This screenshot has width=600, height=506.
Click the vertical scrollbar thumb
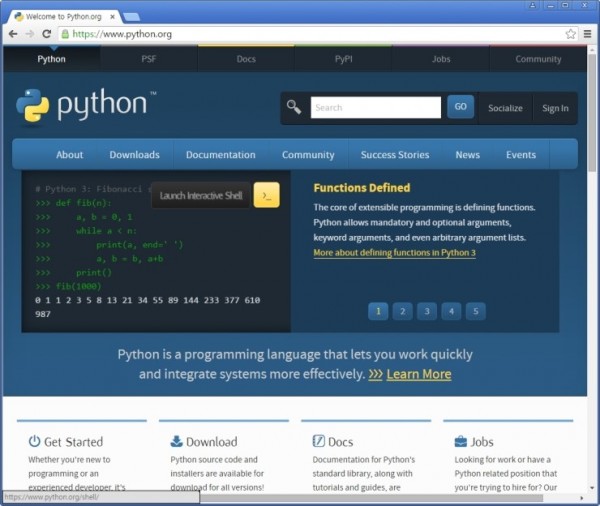(x=592, y=113)
